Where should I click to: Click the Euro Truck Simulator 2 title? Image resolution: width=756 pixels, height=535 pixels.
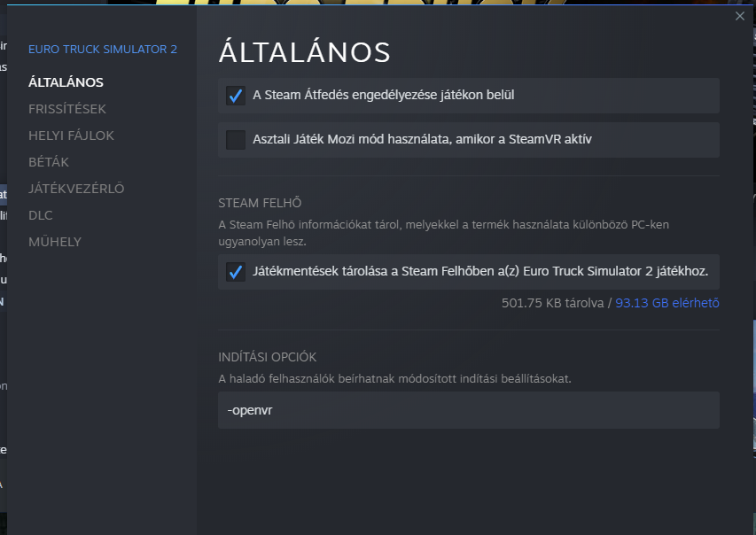point(103,49)
